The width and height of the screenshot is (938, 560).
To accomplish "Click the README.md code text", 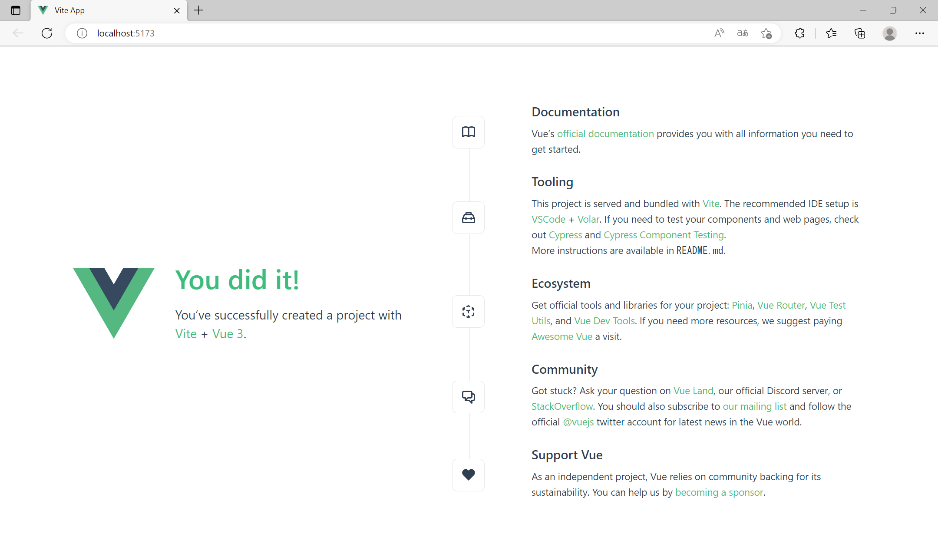I will coord(700,250).
